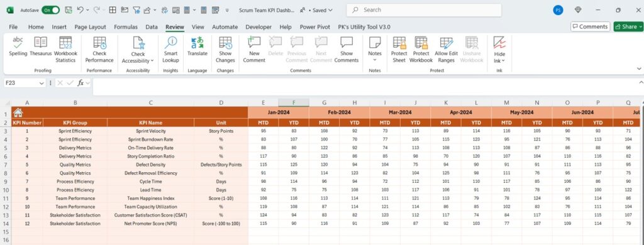This screenshot has height=245, width=644.
Task: Toggle the AutoSave switch off
Action: (x=50, y=10)
